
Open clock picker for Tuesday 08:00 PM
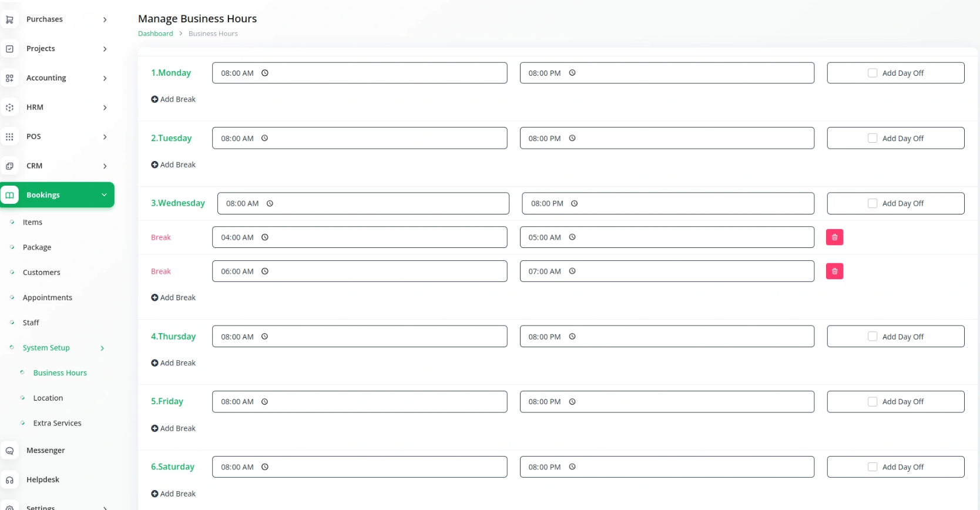pyautogui.click(x=572, y=138)
